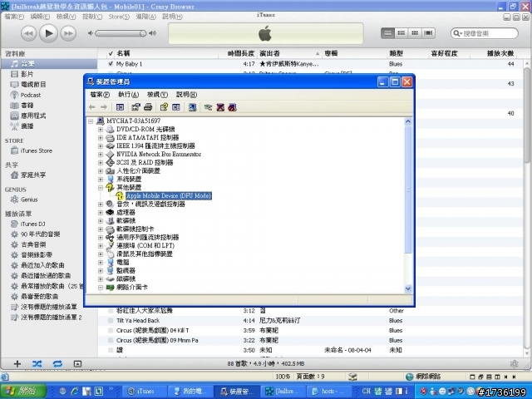Switch iTunes to album list view
The width and height of the screenshot is (532, 399).
click(401, 33)
